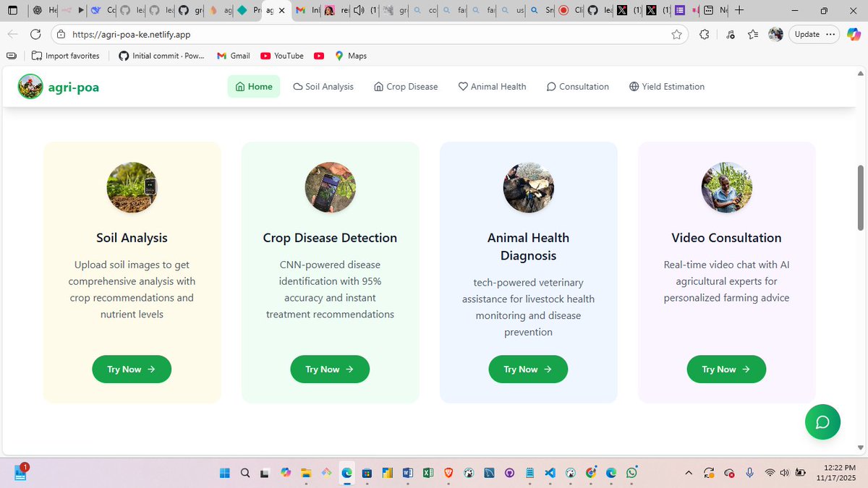Screen dimensions: 868x488
Task: Click the Soil Analysis card heading
Action: 132,238
